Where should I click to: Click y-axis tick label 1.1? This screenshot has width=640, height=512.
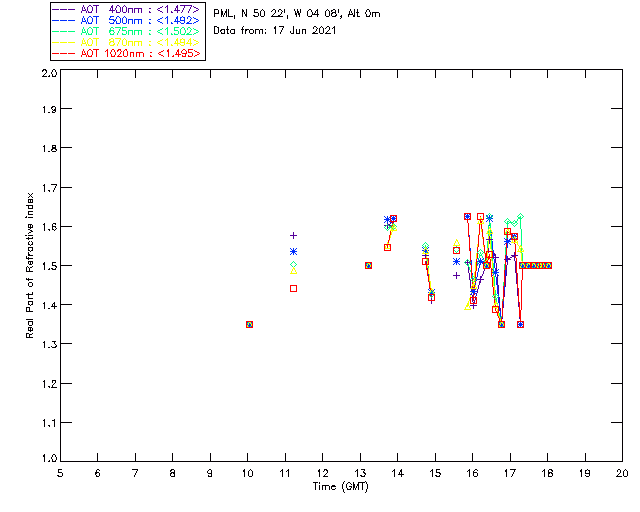click(49, 423)
